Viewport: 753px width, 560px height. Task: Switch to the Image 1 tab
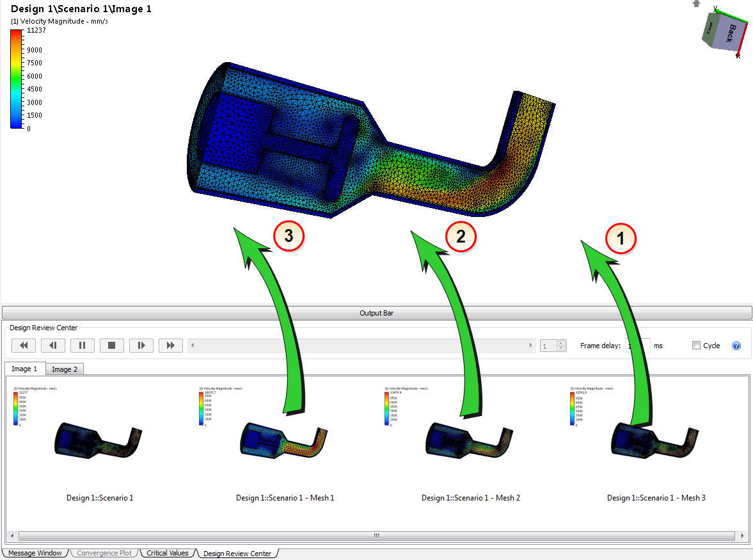(x=24, y=369)
